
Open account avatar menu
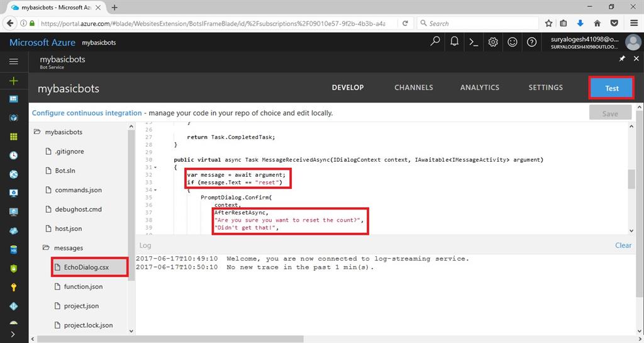[x=633, y=42]
